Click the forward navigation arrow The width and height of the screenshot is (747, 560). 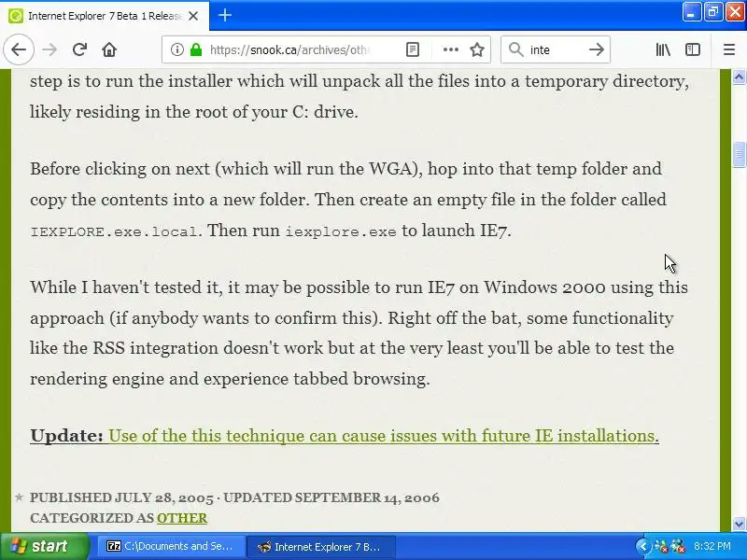coord(49,49)
